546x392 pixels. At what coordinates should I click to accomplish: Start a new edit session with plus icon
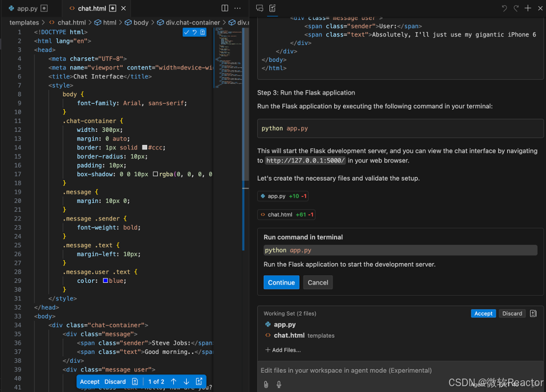click(528, 8)
